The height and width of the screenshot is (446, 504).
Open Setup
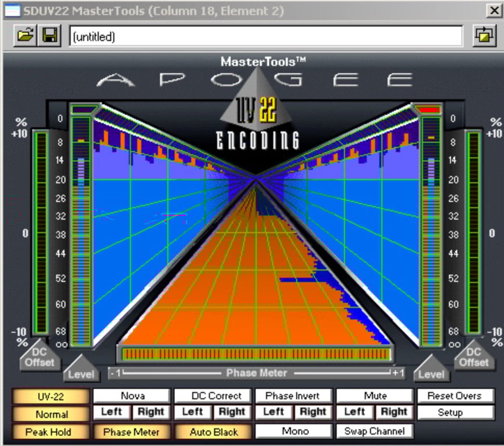456,412
